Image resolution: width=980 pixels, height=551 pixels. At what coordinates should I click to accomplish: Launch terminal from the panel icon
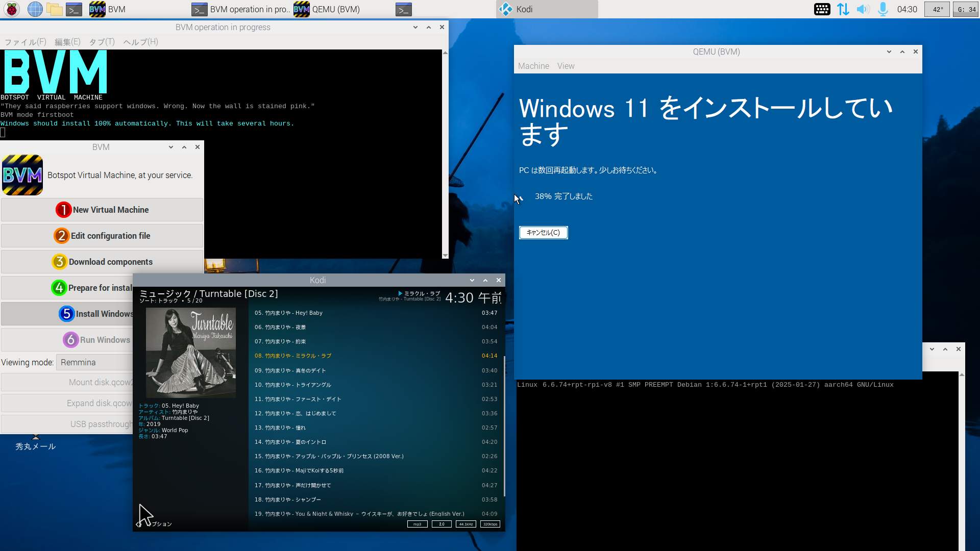[x=74, y=9]
